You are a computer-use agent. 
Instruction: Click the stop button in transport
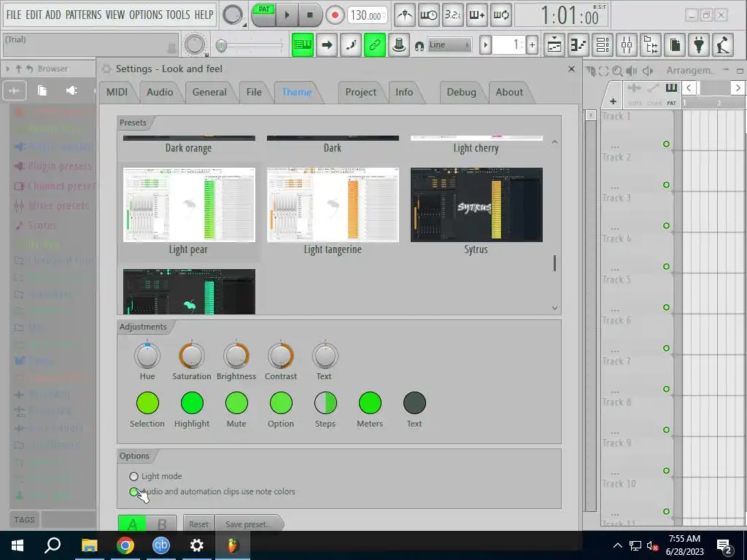309,15
